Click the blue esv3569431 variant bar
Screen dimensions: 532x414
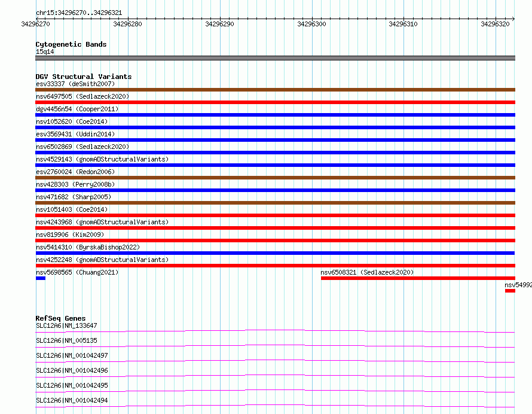[x=275, y=140]
